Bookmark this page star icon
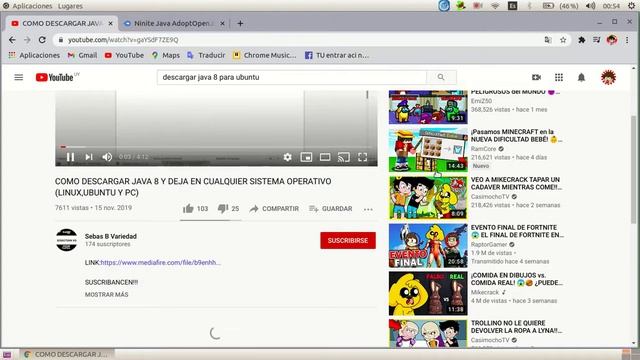640x360 pixels. (x=563, y=40)
